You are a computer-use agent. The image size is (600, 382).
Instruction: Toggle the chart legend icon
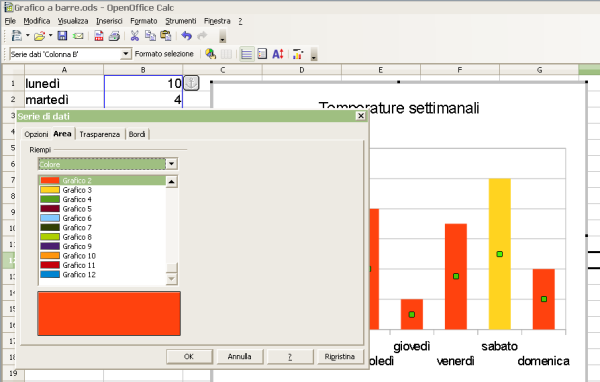click(x=262, y=54)
